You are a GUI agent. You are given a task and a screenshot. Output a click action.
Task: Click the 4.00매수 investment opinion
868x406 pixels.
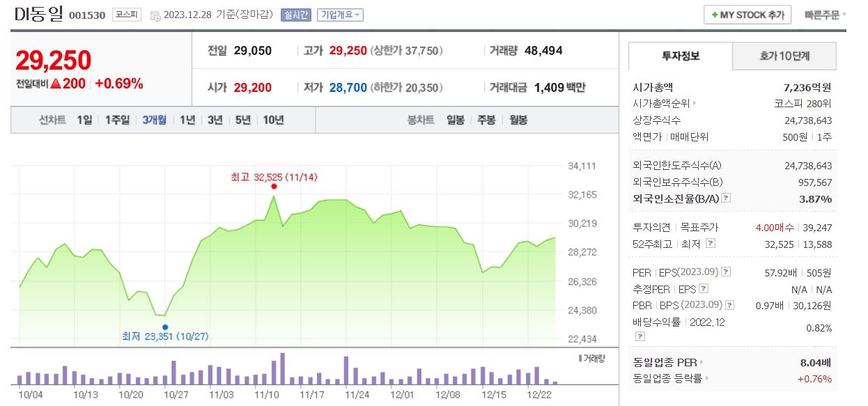pos(776,228)
